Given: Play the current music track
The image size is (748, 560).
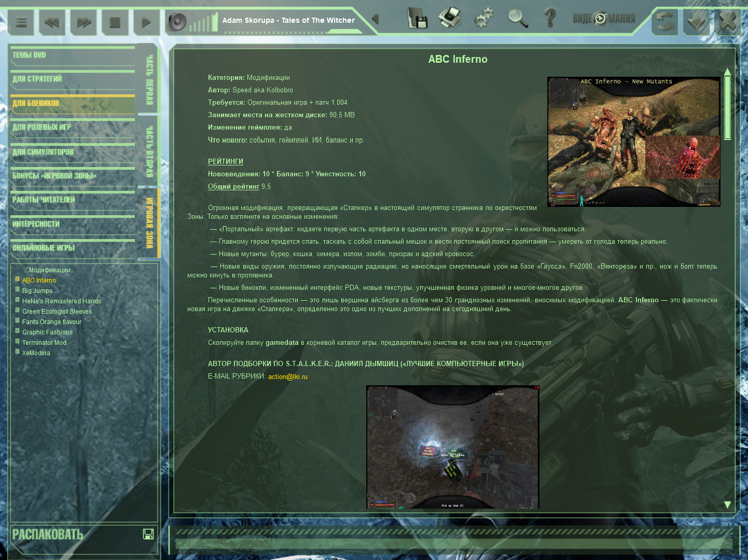Looking at the screenshot, I should coord(146,23).
